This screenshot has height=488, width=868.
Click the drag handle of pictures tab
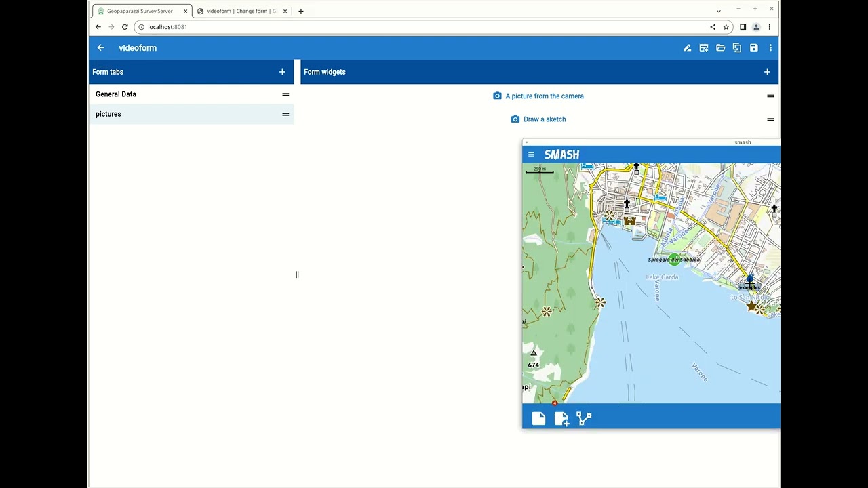285,114
